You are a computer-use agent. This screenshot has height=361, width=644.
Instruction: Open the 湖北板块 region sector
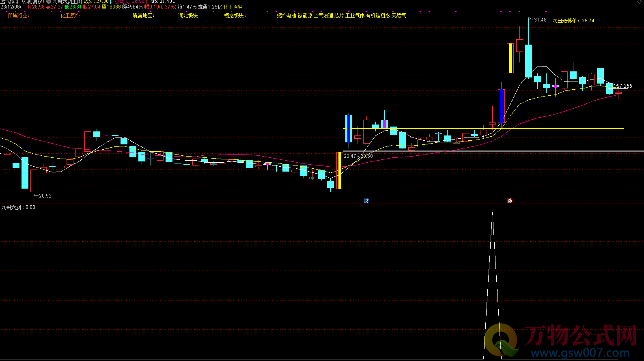click(188, 15)
